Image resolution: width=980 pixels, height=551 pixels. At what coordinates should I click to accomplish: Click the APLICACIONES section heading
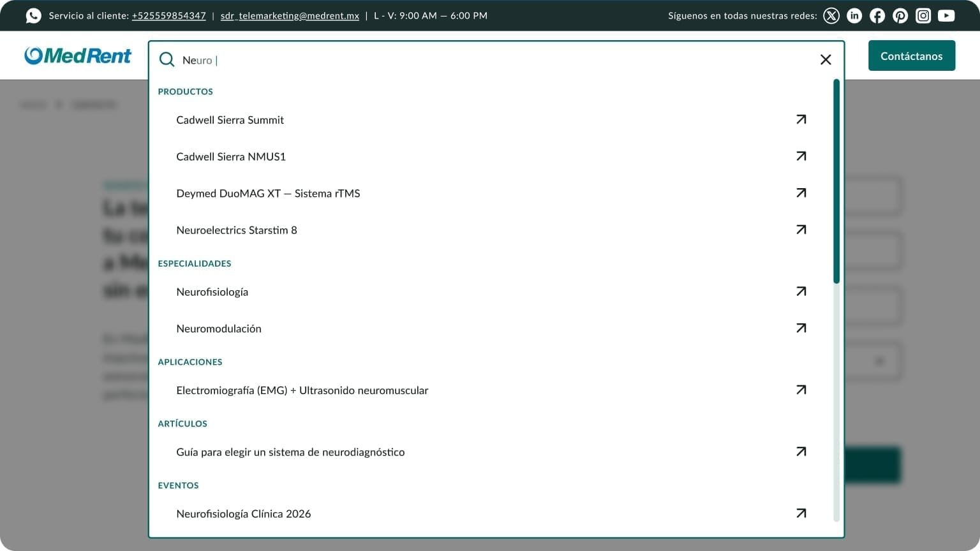(190, 362)
